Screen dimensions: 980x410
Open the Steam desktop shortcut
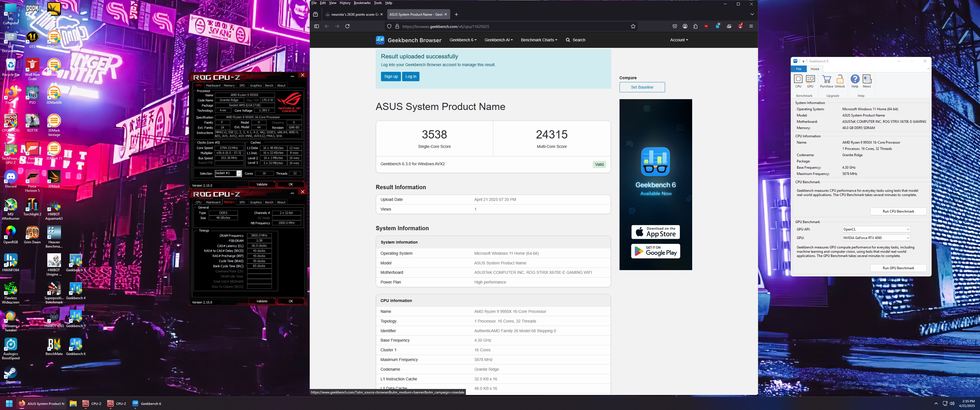pyautogui.click(x=11, y=375)
